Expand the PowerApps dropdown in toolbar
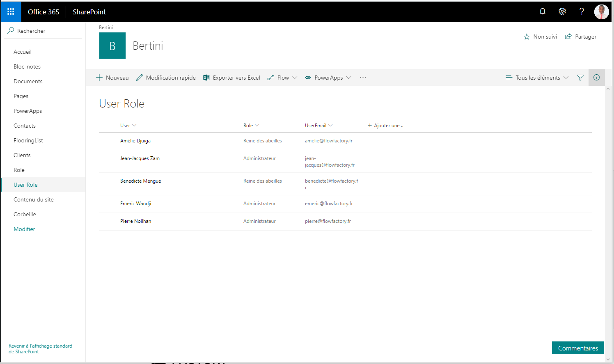614x364 pixels. click(x=328, y=78)
